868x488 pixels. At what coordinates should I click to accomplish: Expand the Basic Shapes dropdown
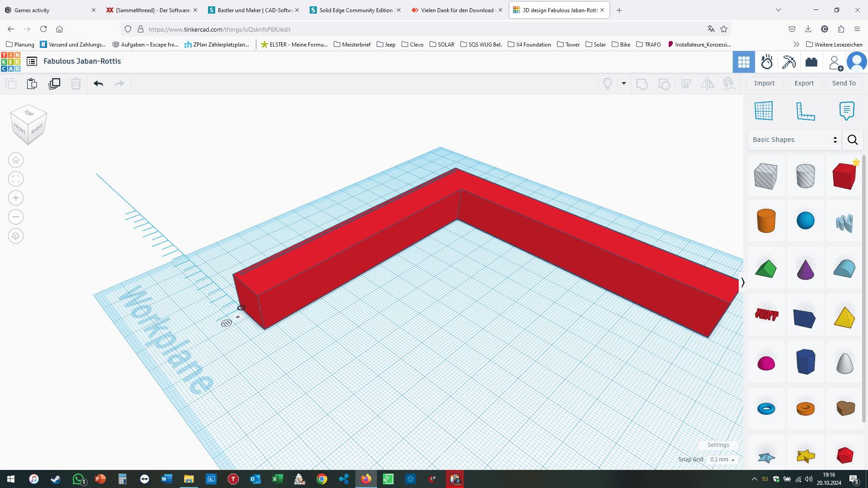(794, 140)
